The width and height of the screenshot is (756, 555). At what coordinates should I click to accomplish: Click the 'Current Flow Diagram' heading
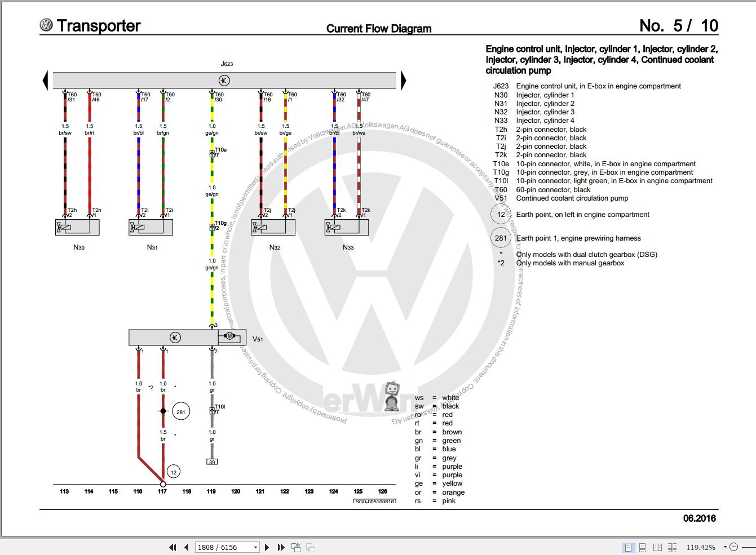click(379, 29)
